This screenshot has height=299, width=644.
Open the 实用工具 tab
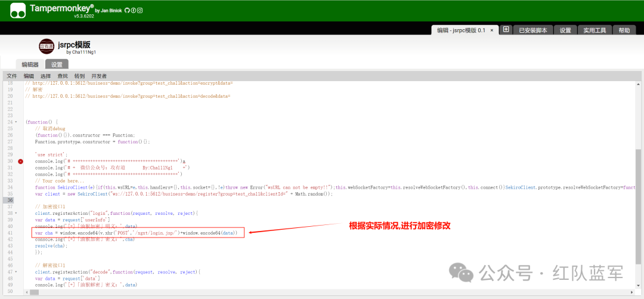point(595,30)
